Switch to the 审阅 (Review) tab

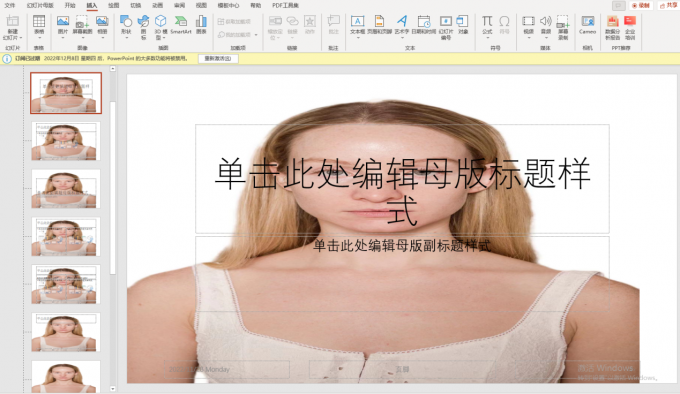pyautogui.click(x=180, y=6)
